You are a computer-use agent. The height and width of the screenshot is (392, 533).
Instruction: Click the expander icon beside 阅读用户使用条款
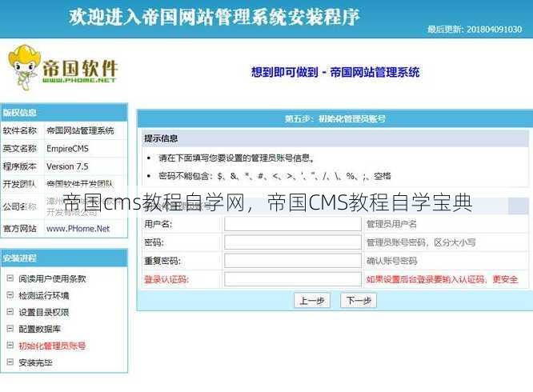10,278
